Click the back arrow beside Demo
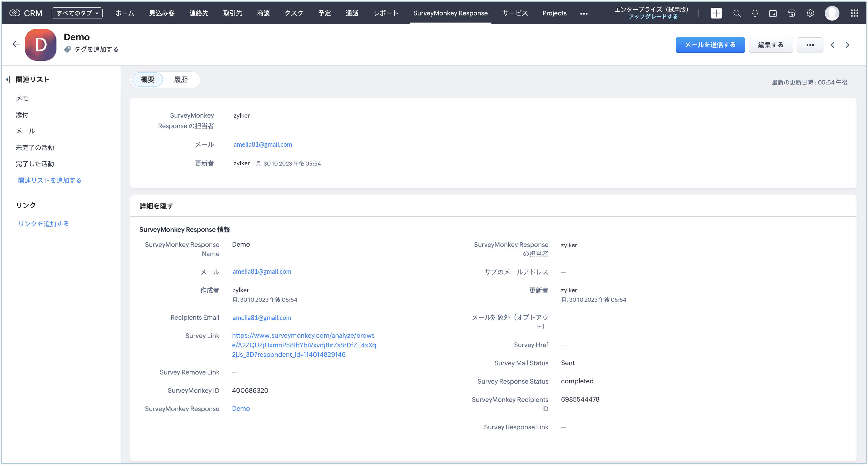The image size is (868, 465). pyautogui.click(x=16, y=44)
